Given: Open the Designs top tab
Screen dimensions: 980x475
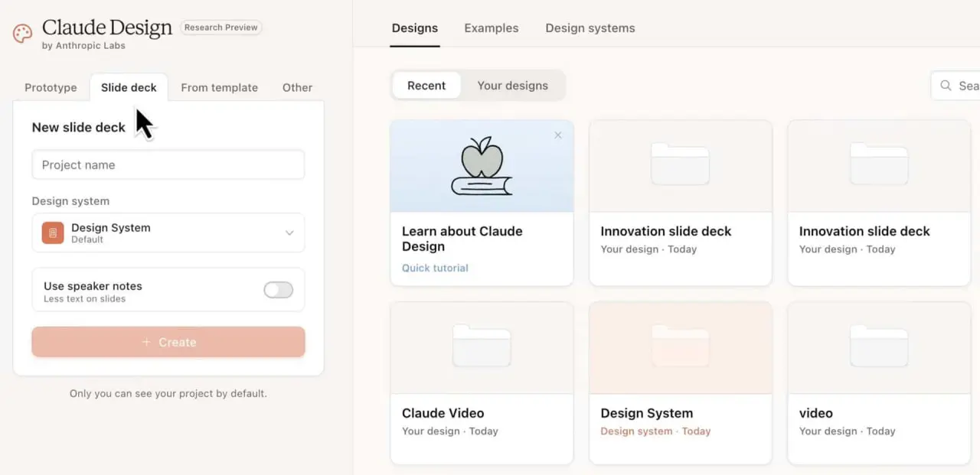Looking at the screenshot, I should (415, 28).
